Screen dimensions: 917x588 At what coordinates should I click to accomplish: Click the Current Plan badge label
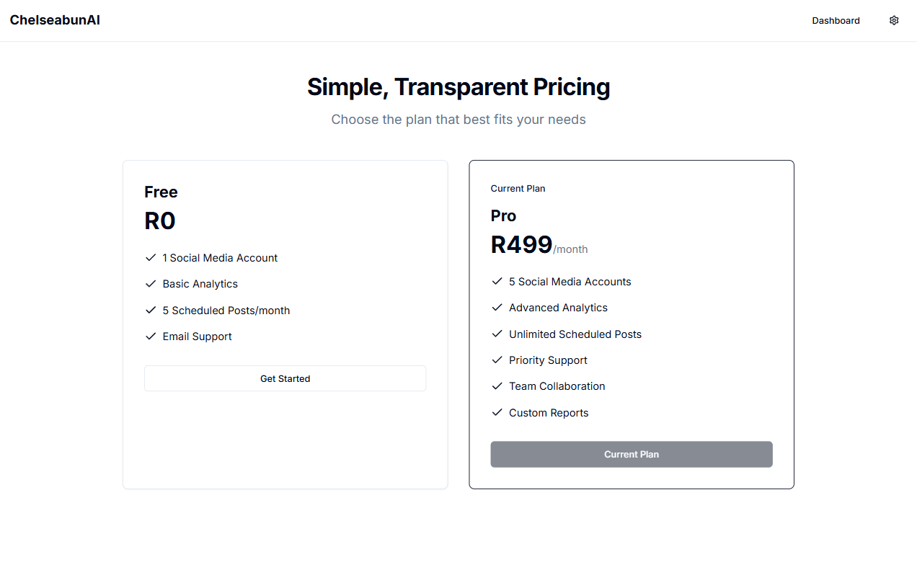pyautogui.click(x=518, y=189)
